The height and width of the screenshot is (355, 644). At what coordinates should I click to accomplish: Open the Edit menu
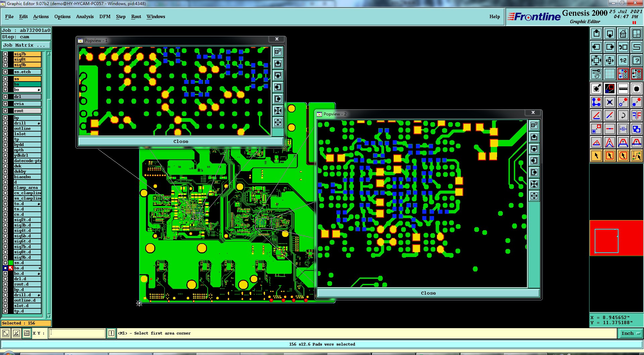pyautogui.click(x=23, y=16)
